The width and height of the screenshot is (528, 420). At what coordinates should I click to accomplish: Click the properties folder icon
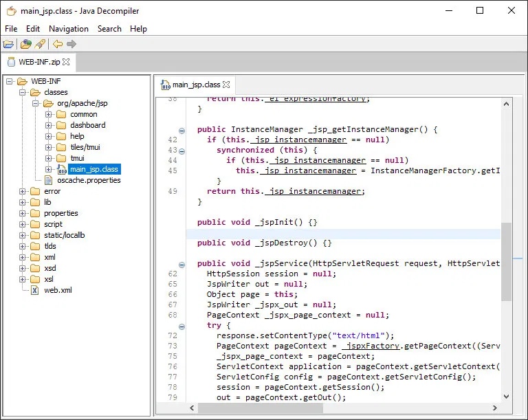coord(35,213)
